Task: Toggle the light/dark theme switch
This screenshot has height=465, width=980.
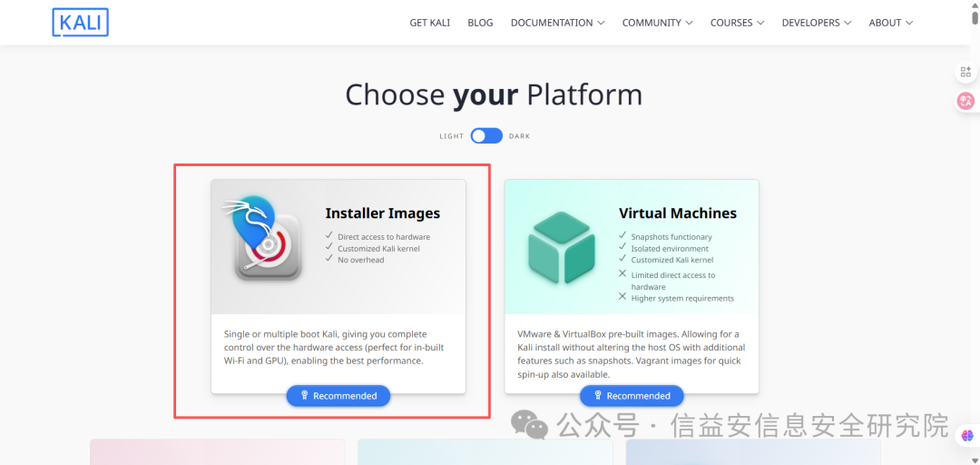Action: point(486,136)
